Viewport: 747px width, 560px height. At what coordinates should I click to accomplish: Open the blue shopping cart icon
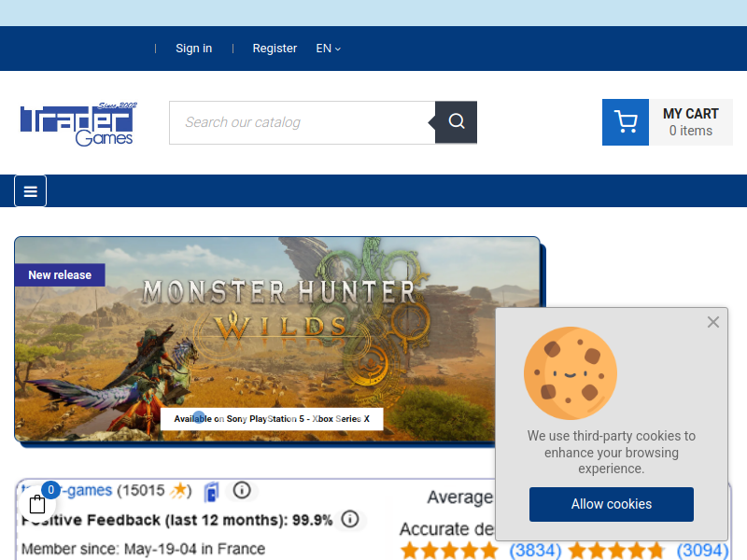coord(626,122)
